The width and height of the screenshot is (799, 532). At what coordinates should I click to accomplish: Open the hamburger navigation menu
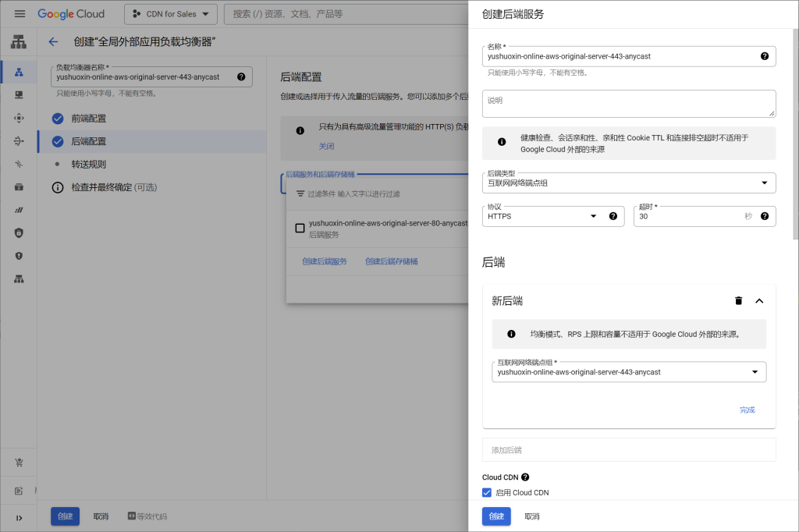(20, 14)
